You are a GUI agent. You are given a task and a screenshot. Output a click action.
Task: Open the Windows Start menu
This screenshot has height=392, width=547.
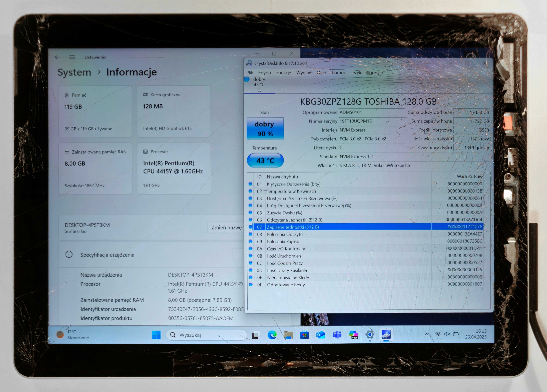[x=156, y=335]
